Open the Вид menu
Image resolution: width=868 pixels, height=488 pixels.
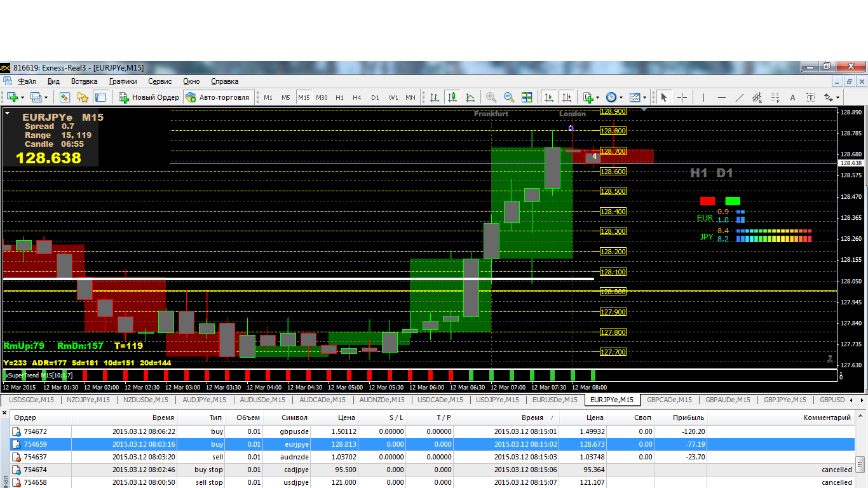pos(53,81)
